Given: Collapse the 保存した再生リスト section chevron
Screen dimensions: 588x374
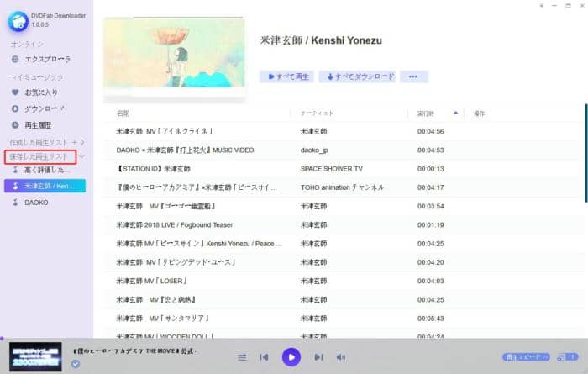Looking at the screenshot, I should tap(82, 156).
